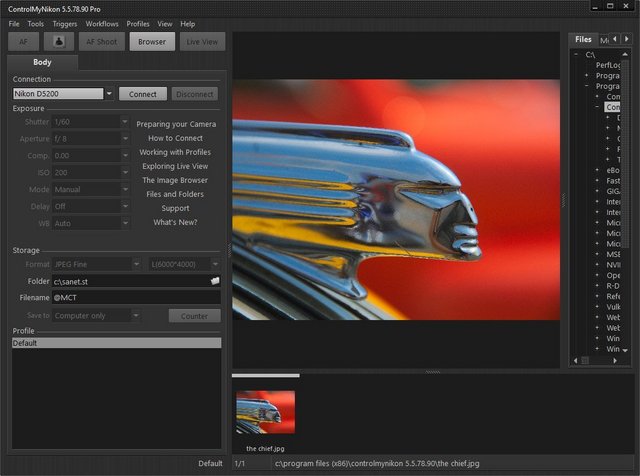Open the File menu
This screenshot has width=640, height=476.
(x=14, y=24)
